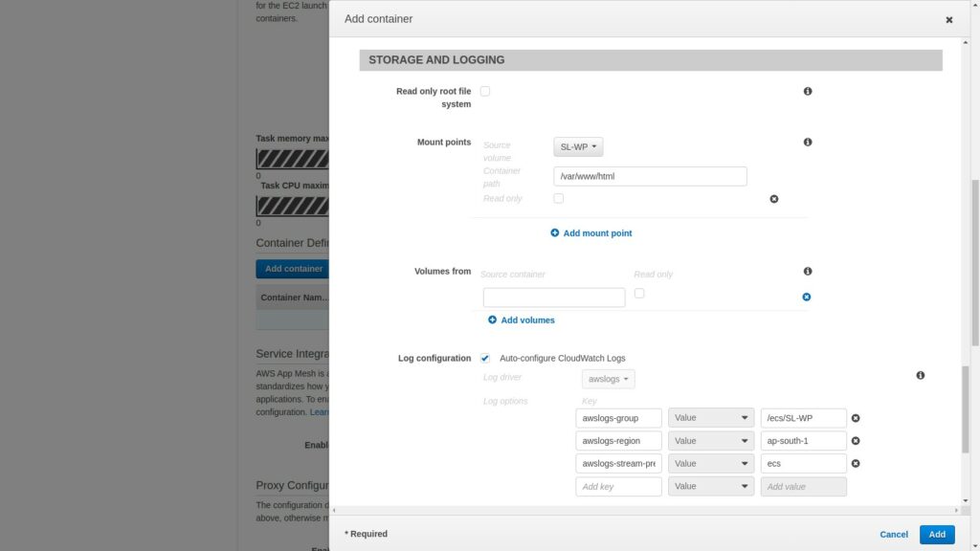Open the Volumes from info icon
Viewport: 980px width, 551px height.
[808, 271]
